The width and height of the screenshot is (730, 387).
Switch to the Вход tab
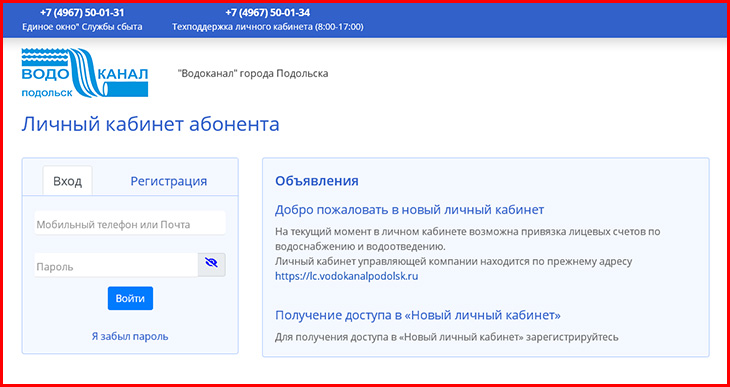(x=68, y=181)
